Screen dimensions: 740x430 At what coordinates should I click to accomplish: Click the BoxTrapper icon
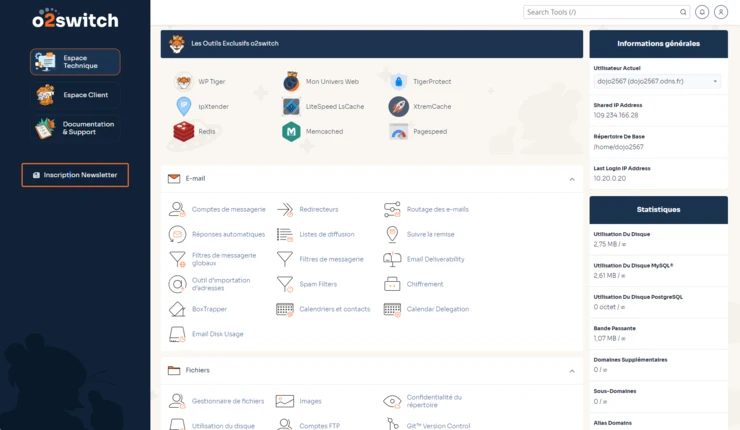click(177, 309)
